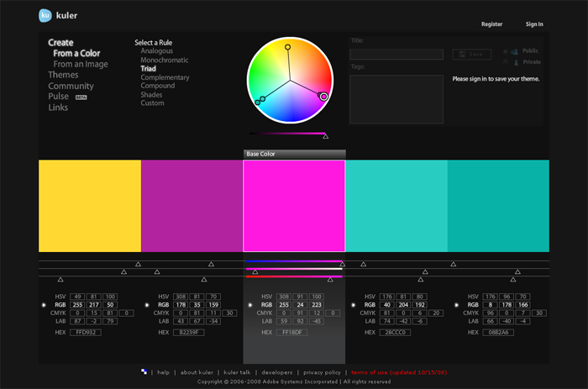
Task: Click the outermost cyan marker on color wheel
Action: click(x=257, y=103)
